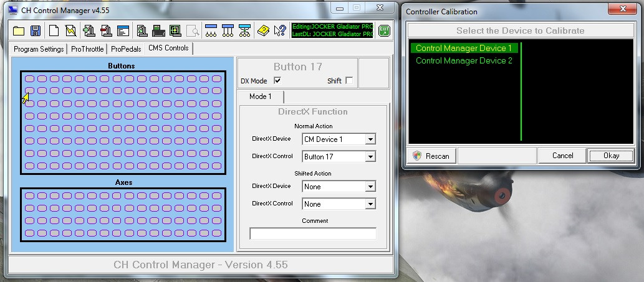This screenshot has height=282, width=644.
Task: Click the context help pointer question icon
Action: [x=280, y=31]
